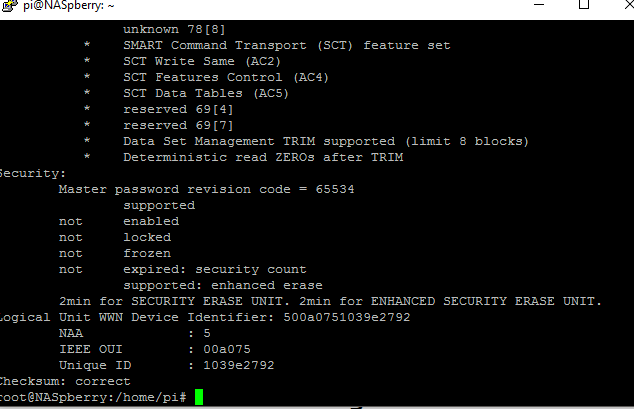Click the 'Checksum: correct' line

(65, 381)
